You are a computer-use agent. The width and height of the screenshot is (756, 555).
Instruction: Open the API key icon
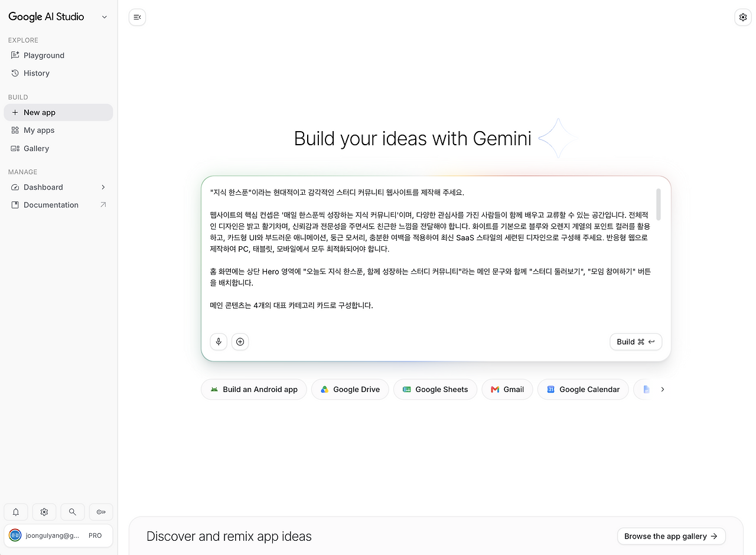click(101, 512)
